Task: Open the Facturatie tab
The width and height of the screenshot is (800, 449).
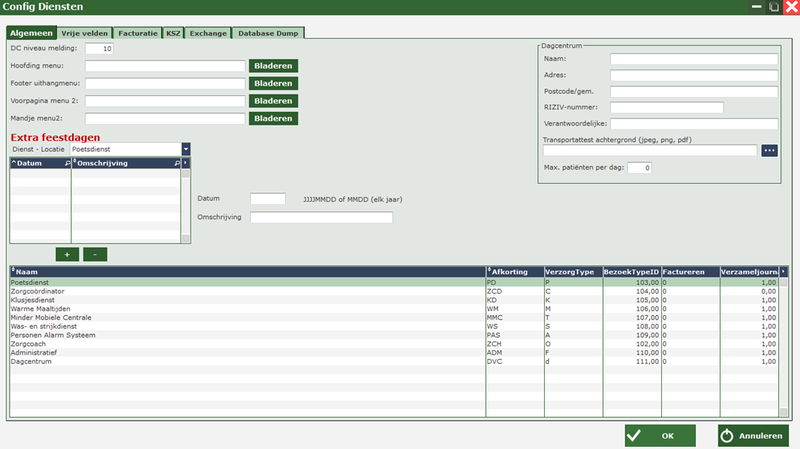Action: tap(137, 33)
